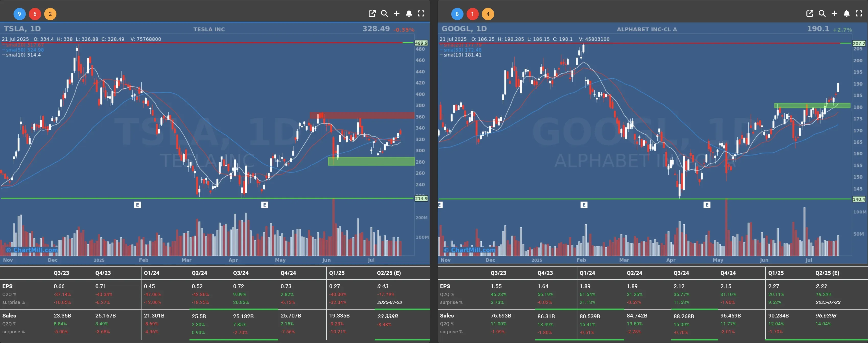Click orange badge 2 on TSLA panel
Screen dimensions: 868x343
(50, 14)
